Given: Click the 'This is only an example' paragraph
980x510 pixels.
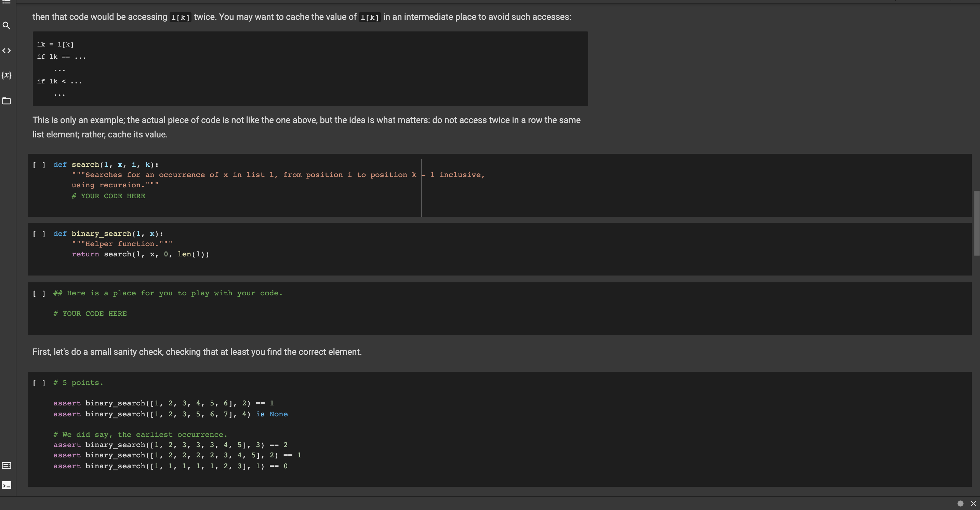Looking at the screenshot, I should pos(307,127).
